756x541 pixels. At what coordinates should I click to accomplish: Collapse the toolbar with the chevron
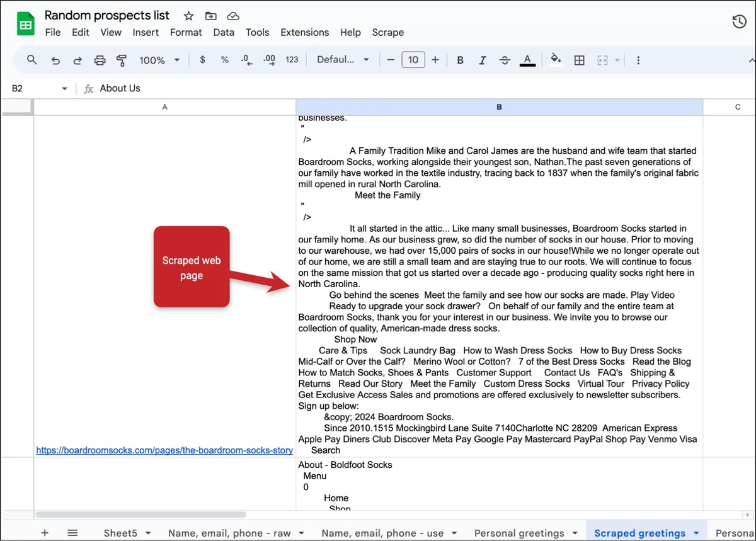coord(752,60)
